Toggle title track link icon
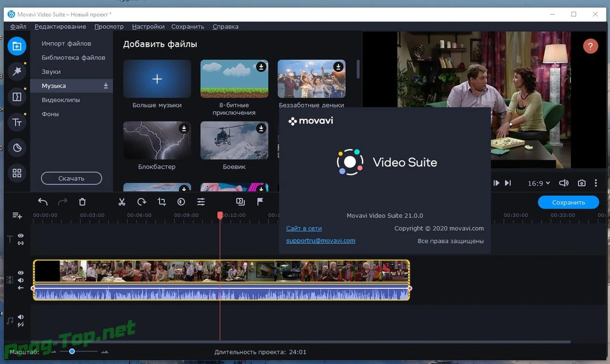This screenshot has width=610, height=364. click(x=21, y=243)
